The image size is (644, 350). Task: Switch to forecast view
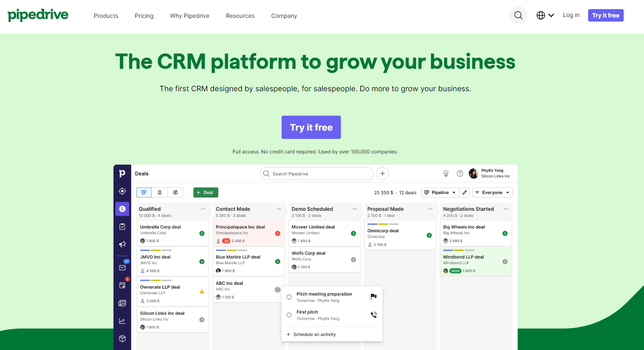(175, 192)
